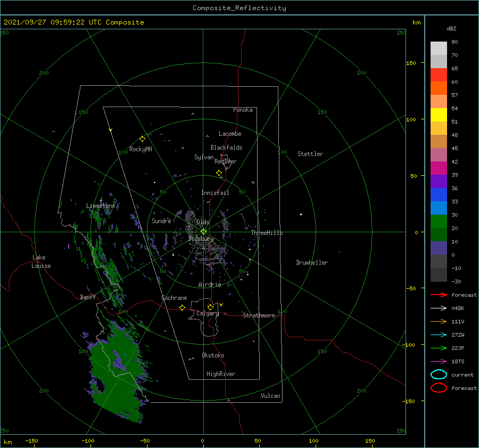Click the Vulcan town label
The width and height of the screenshot is (479, 448).
271,396
